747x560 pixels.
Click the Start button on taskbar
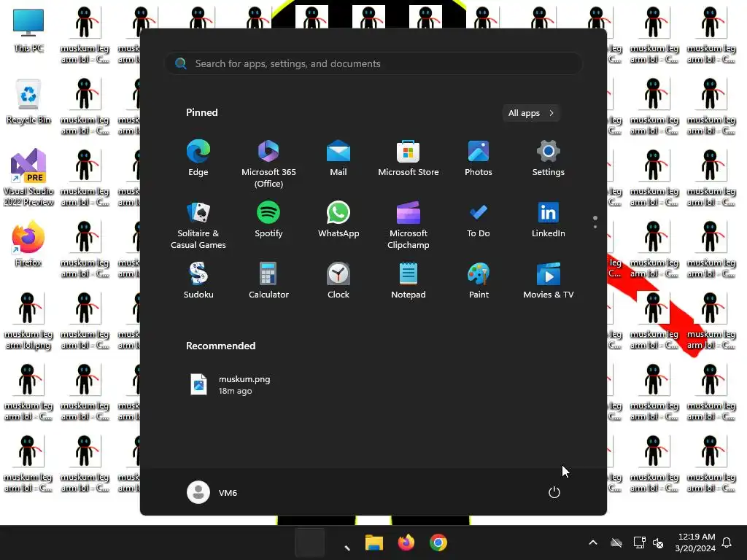(309, 542)
